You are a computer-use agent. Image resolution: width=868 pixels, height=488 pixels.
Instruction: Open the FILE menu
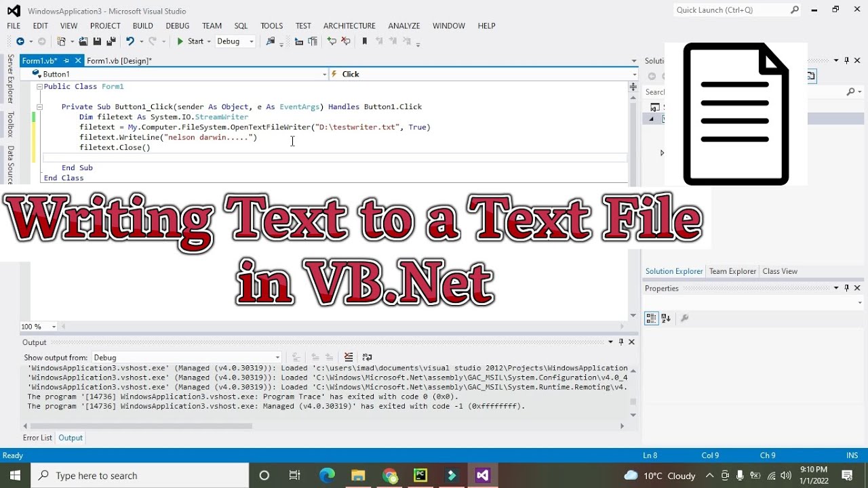tap(14, 26)
